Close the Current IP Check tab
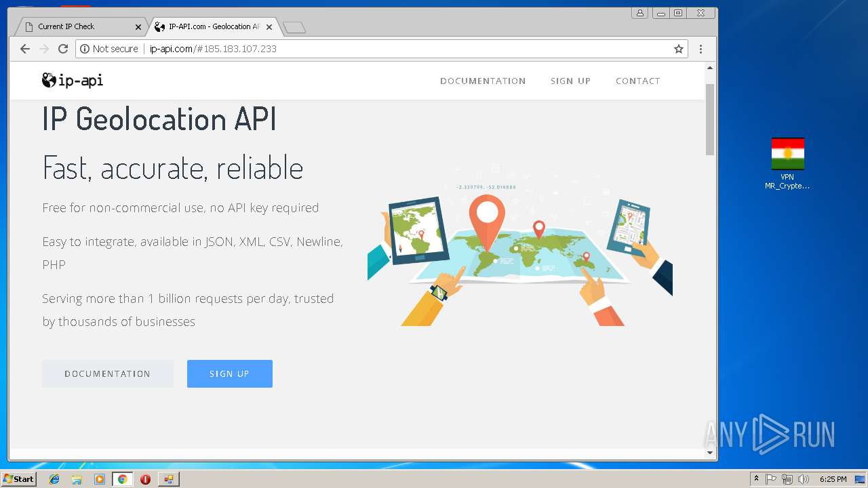This screenshot has width=868, height=488. point(138,27)
